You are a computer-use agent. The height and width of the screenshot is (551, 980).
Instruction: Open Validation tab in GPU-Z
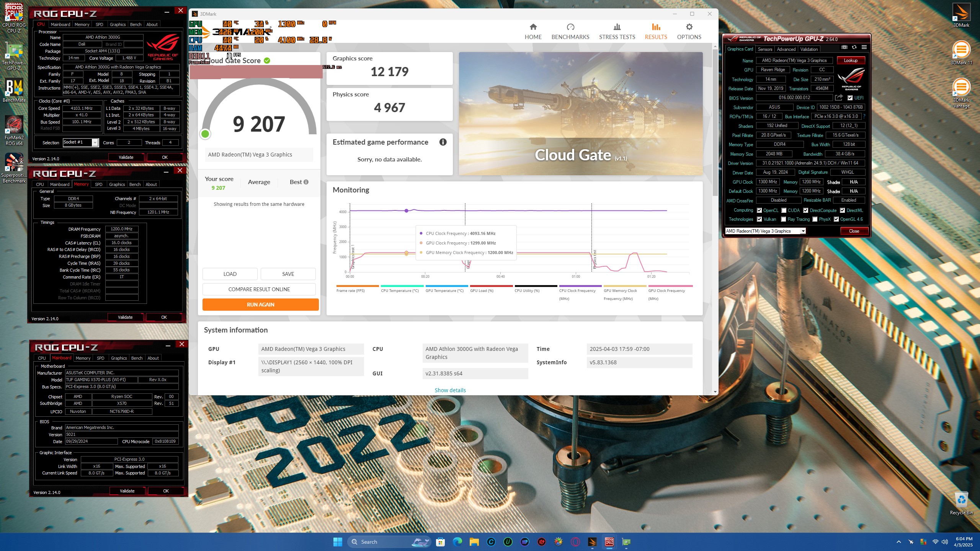click(809, 49)
